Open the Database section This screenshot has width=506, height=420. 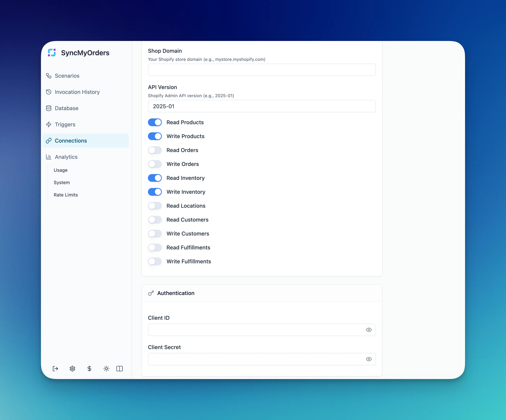66,108
